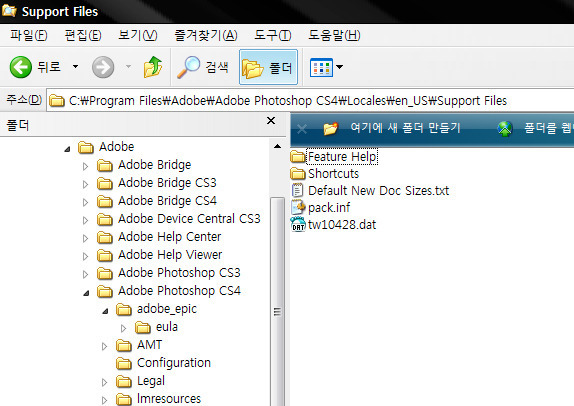The image size is (574, 406).
Task: Collapse the Adobe tree folder
Action: 67,149
